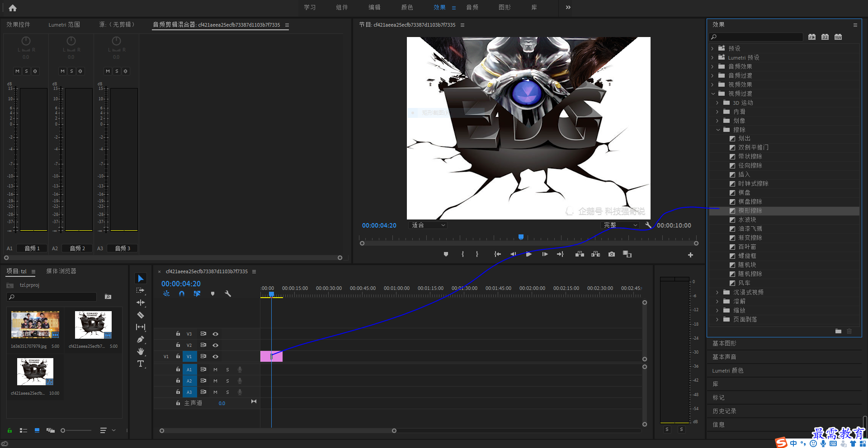Select the Slip tool
The height and width of the screenshot is (448, 868).
pos(141,327)
